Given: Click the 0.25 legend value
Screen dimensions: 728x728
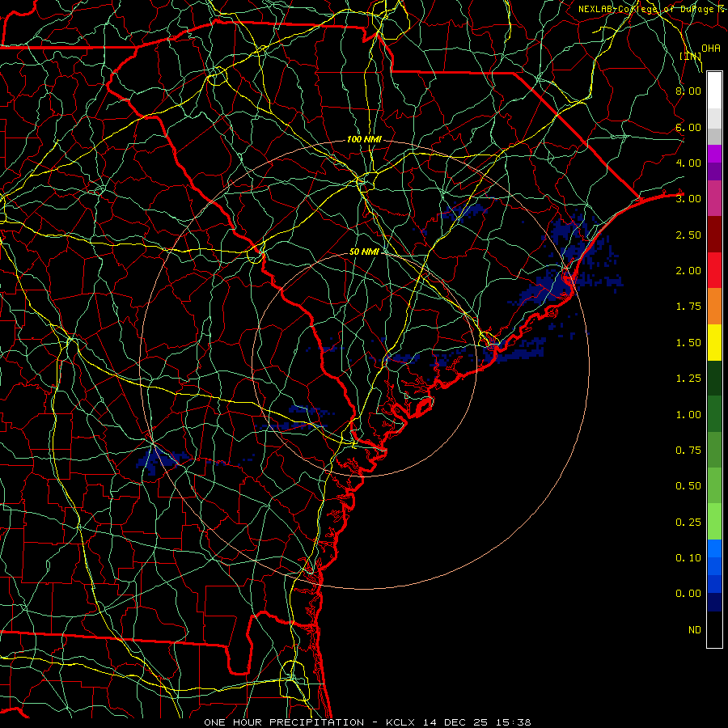Looking at the screenshot, I should pos(688,523).
